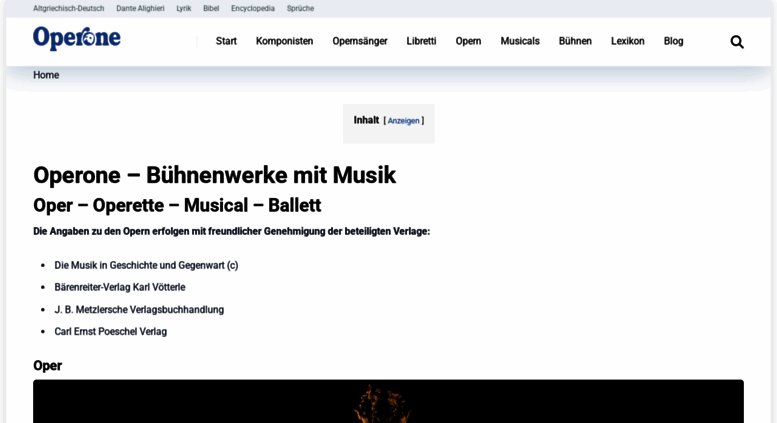Click the dark opera image banner

pos(388,401)
